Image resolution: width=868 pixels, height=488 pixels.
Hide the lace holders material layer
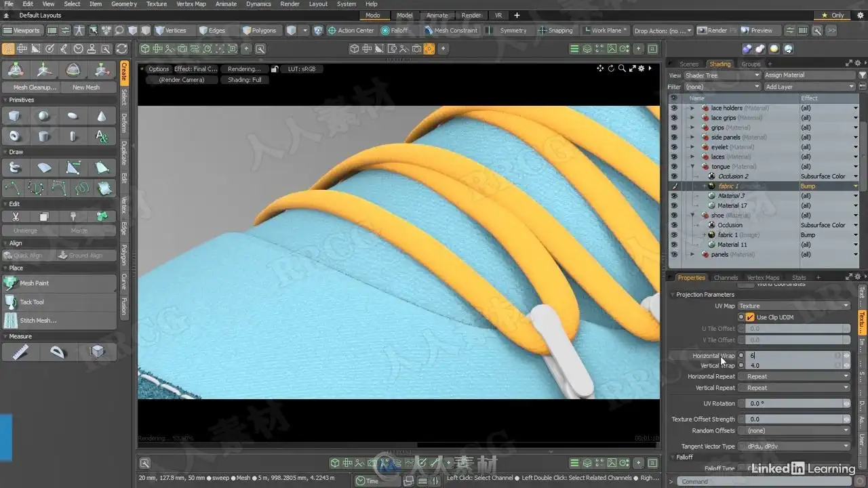tap(674, 108)
